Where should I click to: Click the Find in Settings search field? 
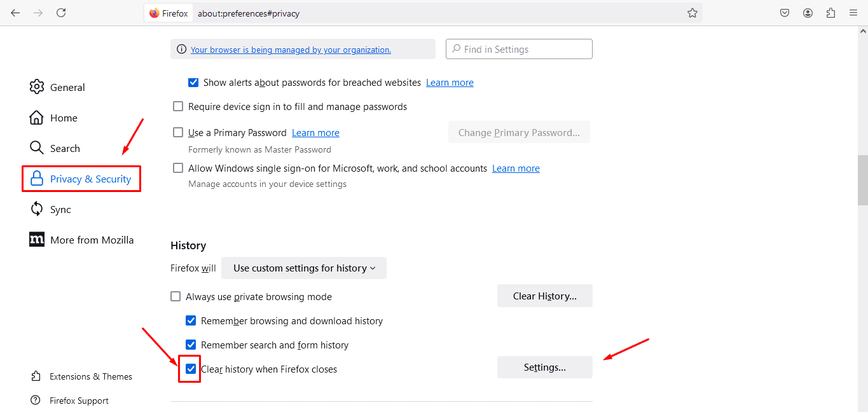[x=520, y=50]
